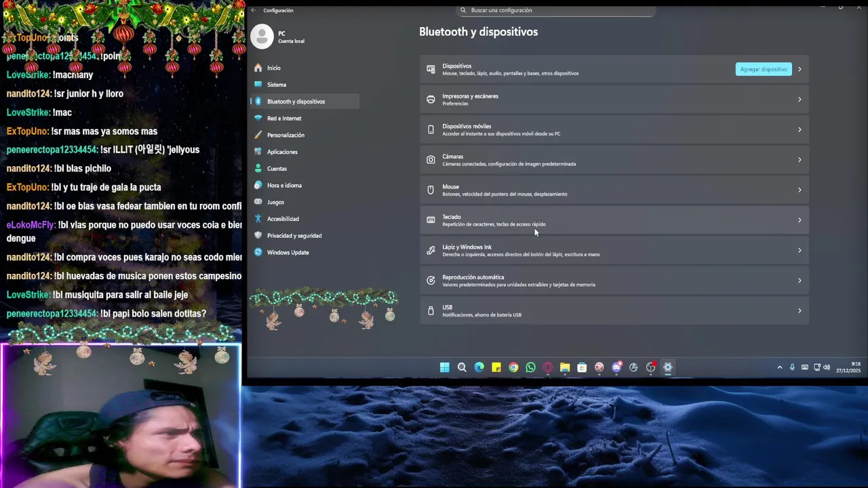Select Sistema in settings sidebar
The height and width of the screenshot is (488, 868).
click(x=305, y=85)
